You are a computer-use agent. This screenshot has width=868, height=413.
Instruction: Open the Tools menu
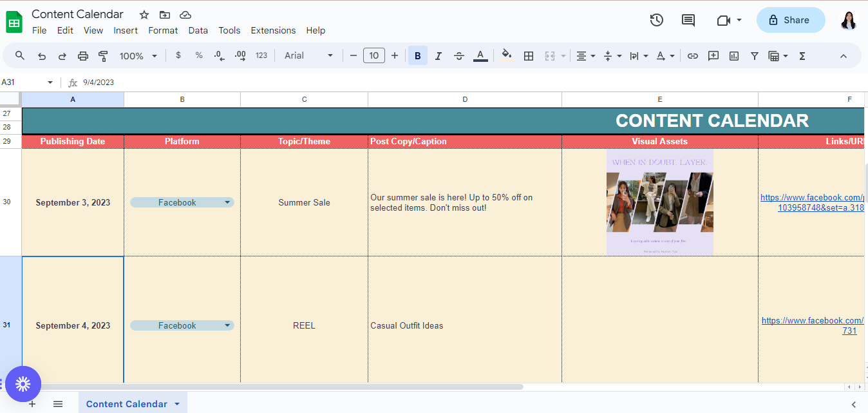[x=229, y=30]
